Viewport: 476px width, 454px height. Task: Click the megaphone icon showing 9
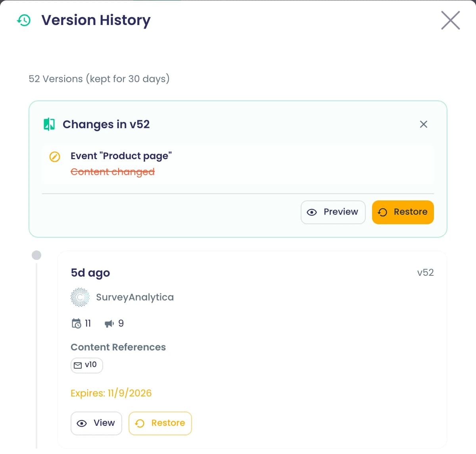click(109, 323)
